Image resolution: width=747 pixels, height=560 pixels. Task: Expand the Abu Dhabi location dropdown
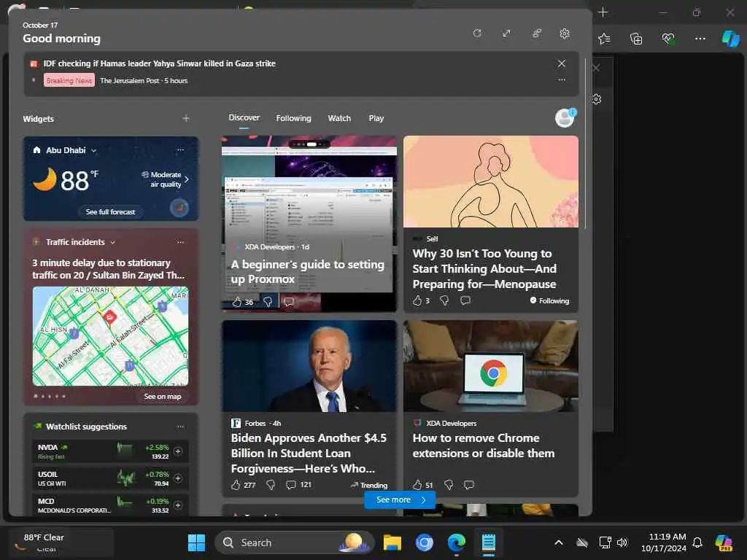click(94, 150)
